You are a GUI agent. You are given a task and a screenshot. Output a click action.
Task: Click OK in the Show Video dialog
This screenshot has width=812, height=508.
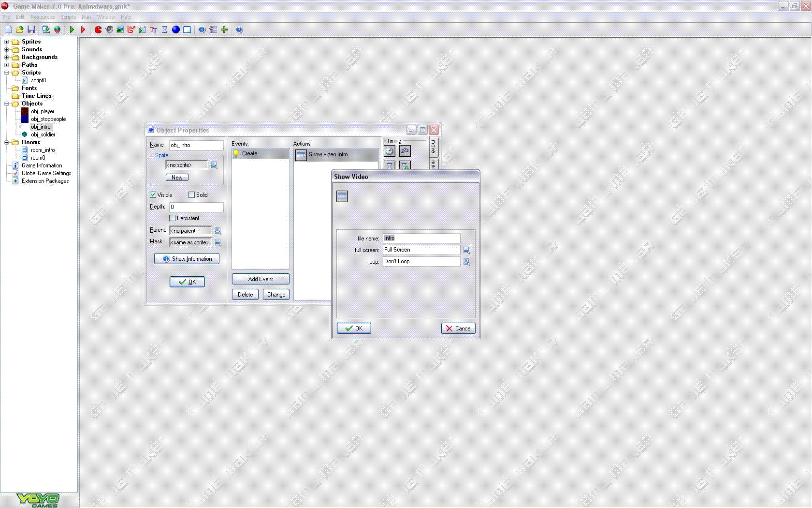[354, 329]
